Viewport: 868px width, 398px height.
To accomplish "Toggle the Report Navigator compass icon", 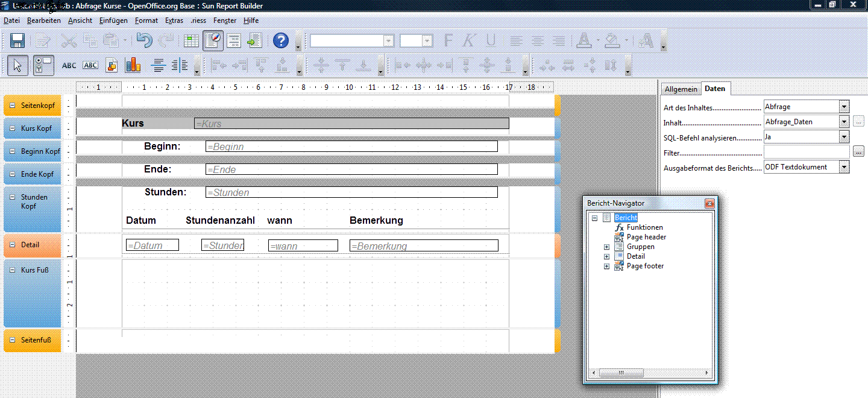I will [213, 41].
